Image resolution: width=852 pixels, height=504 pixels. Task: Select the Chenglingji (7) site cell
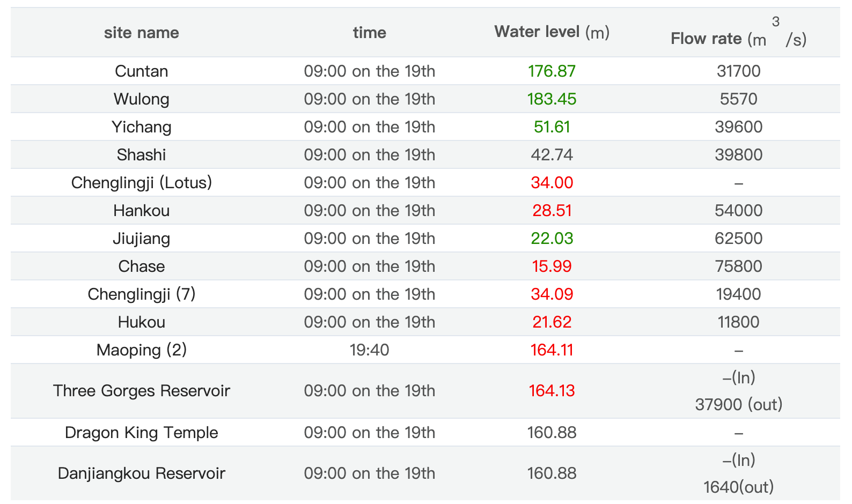(142, 294)
